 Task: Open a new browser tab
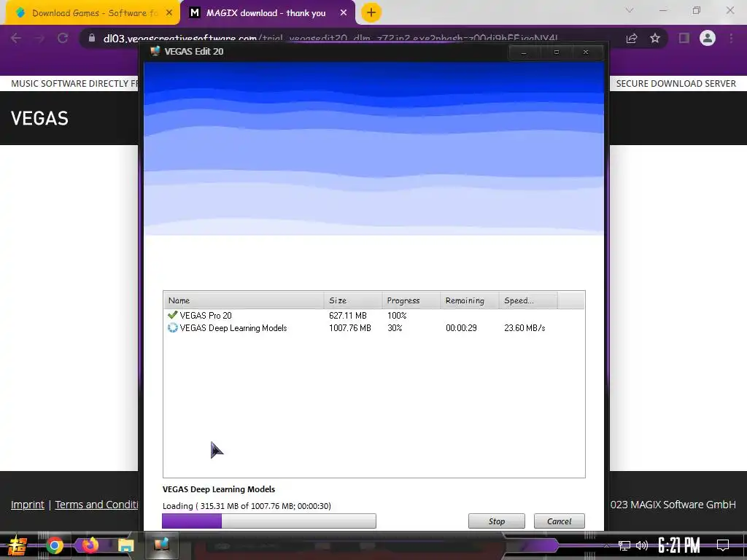click(x=371, y=12)
